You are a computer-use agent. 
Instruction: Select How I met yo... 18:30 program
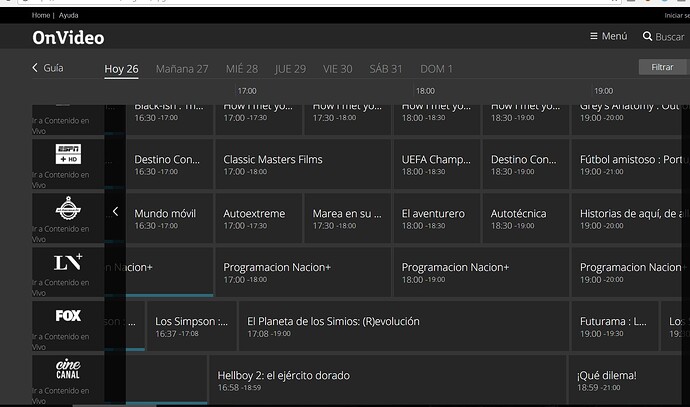tap(526, 118)
